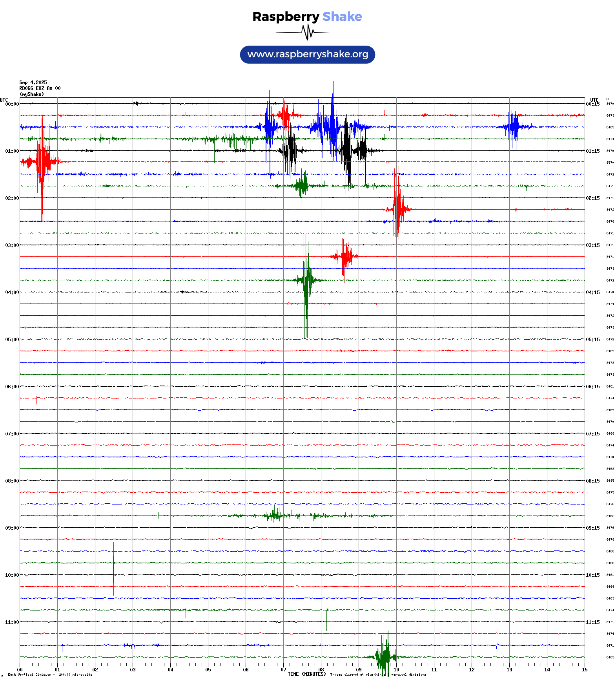Click the 06:00 UTC time marker on the left
The image size is (616, 680).
coord(12,387)
